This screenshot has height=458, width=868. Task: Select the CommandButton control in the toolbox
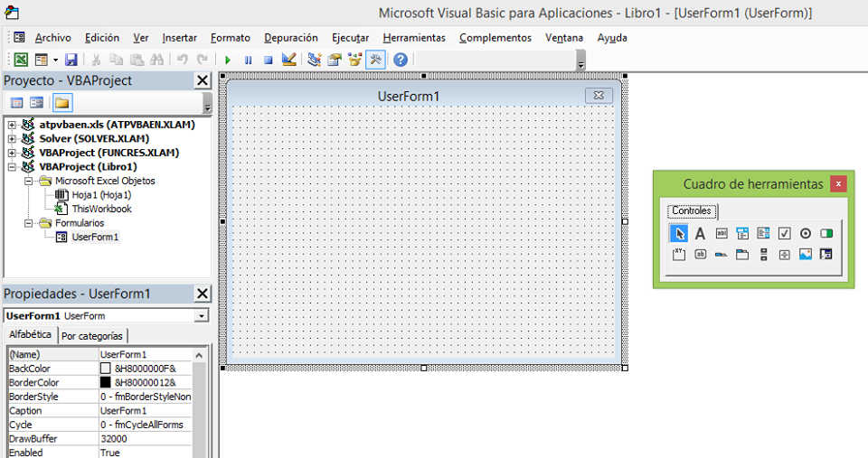click(x=700, y=255)
